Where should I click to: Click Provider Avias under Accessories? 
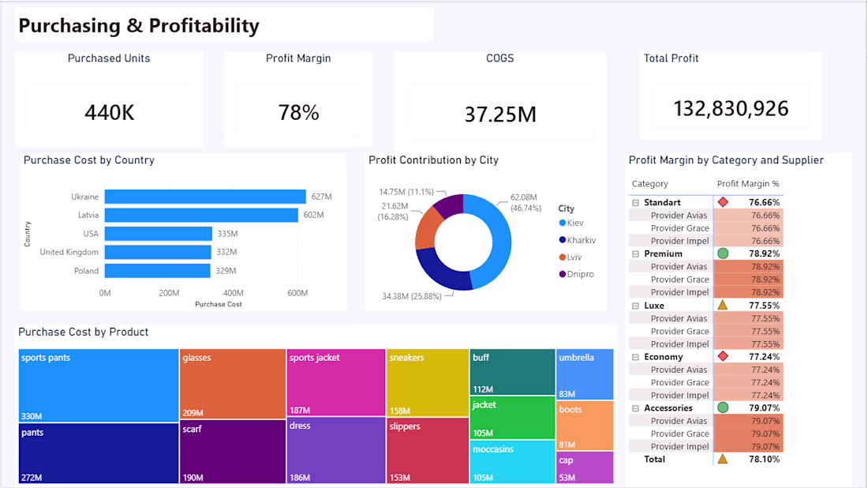(679, 421)
